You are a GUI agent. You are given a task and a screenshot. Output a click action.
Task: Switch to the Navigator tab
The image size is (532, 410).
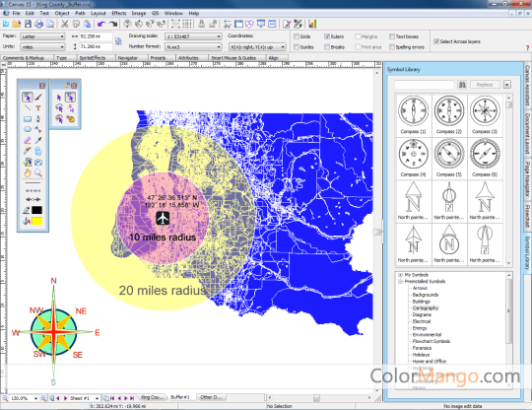(127, 58)
